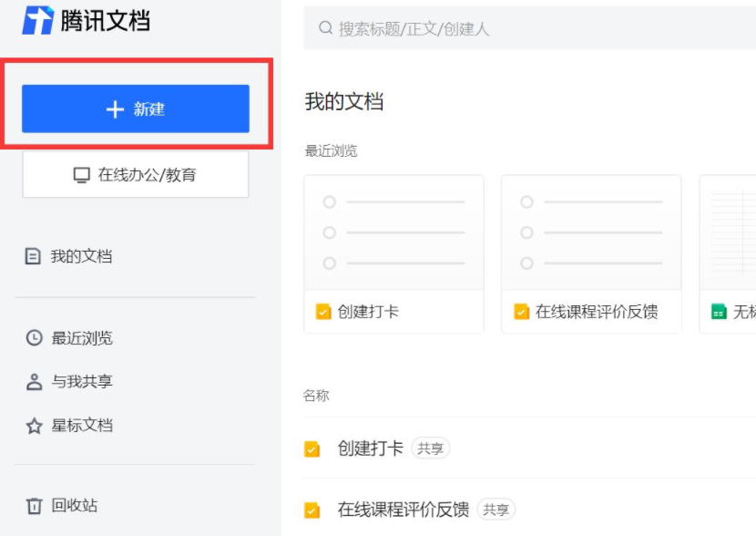Click the 共享 tag beside 创建打卡
This screenshot has height=536, width=756.
click(429, 448)
